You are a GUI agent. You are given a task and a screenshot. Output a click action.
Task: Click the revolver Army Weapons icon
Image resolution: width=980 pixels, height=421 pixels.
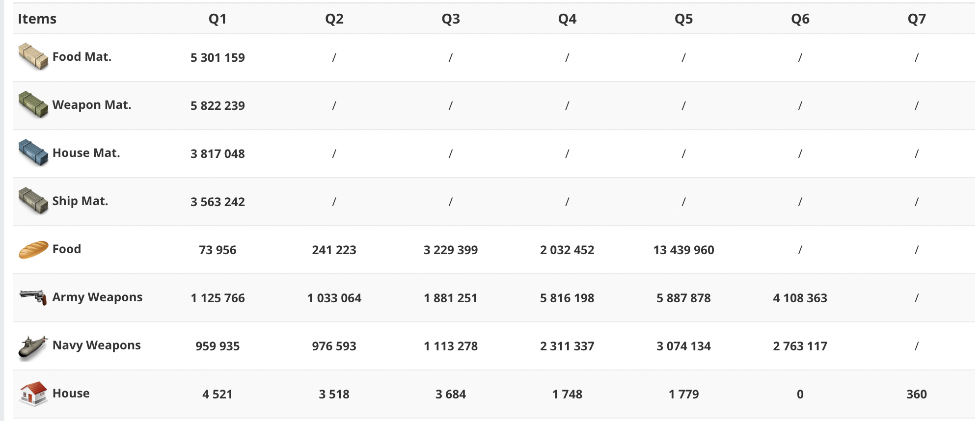(x=33, y=297)
